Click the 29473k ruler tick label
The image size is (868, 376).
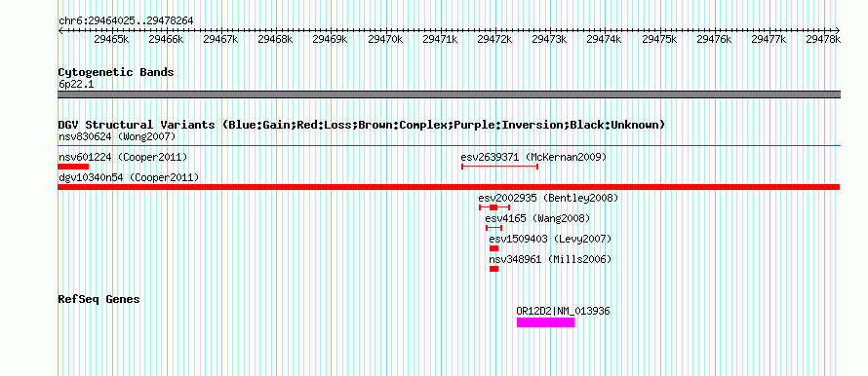(x=550, y=39)
